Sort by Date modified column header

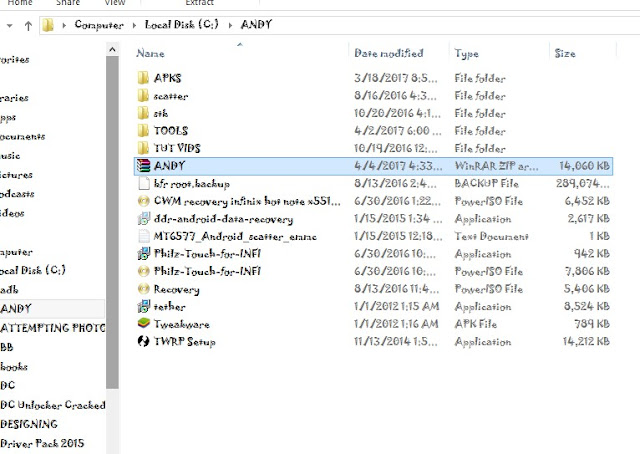(x=389, y=53)
